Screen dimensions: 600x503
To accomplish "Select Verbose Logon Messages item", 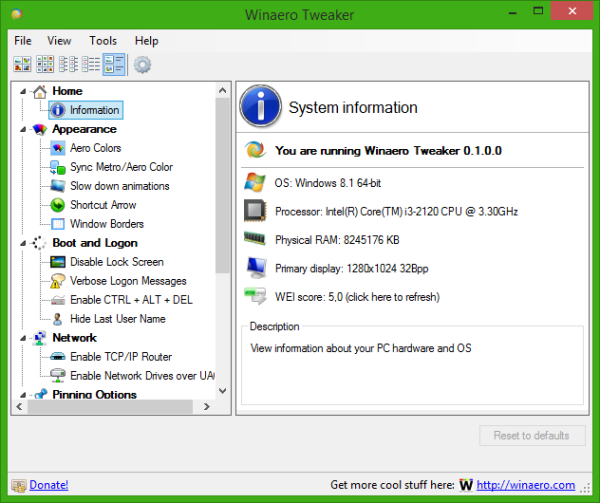I will coord(128,281).
